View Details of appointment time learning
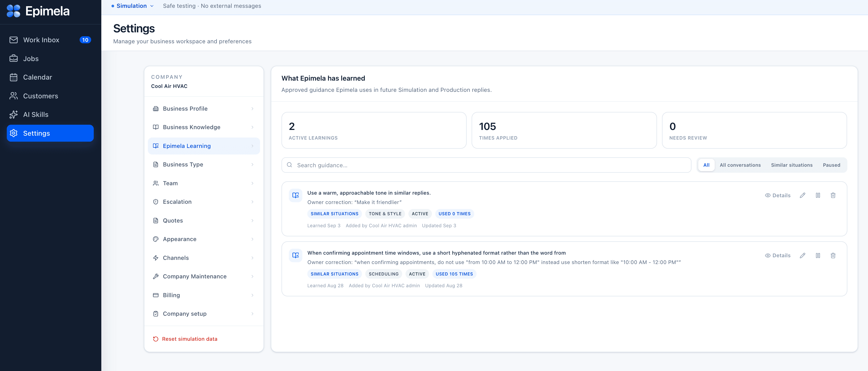This screenshot has height=371, width=868. click(x=777, y=255)
